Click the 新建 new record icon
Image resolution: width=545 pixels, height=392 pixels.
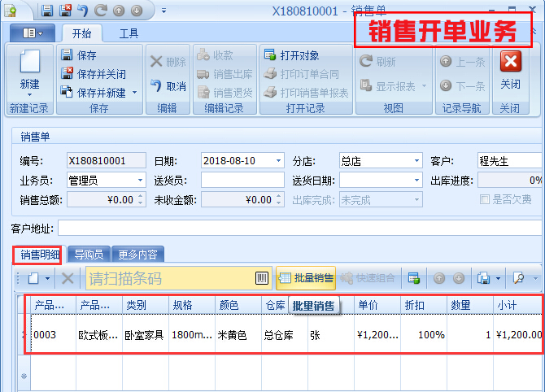(x=29, y=65)
